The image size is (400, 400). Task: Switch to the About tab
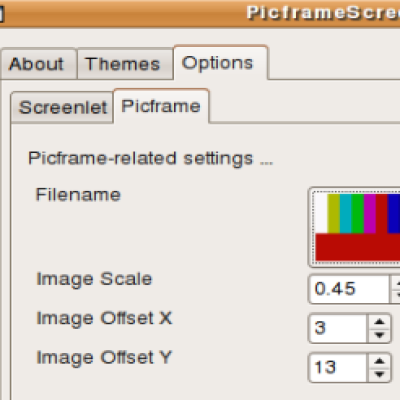click(38, 64)
